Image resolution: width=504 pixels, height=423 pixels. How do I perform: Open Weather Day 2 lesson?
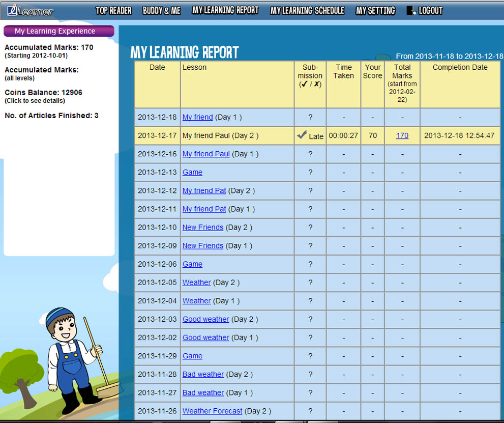click(x=196, y=283)
